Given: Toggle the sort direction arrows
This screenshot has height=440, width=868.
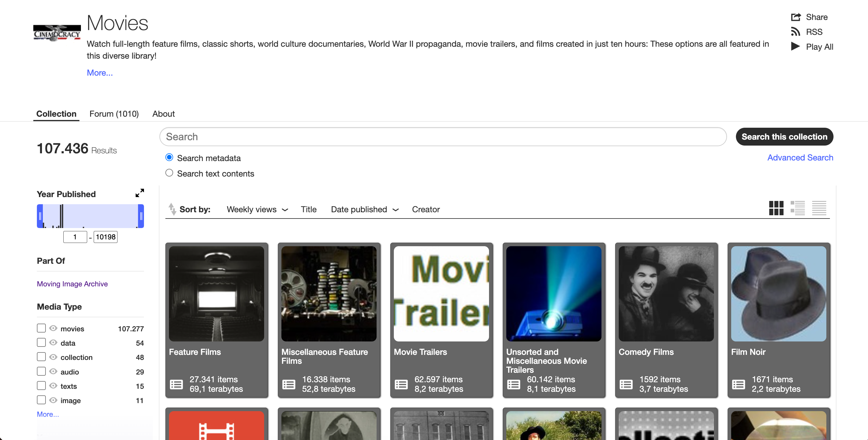Looking at the screenshot, I should point(173,209).
